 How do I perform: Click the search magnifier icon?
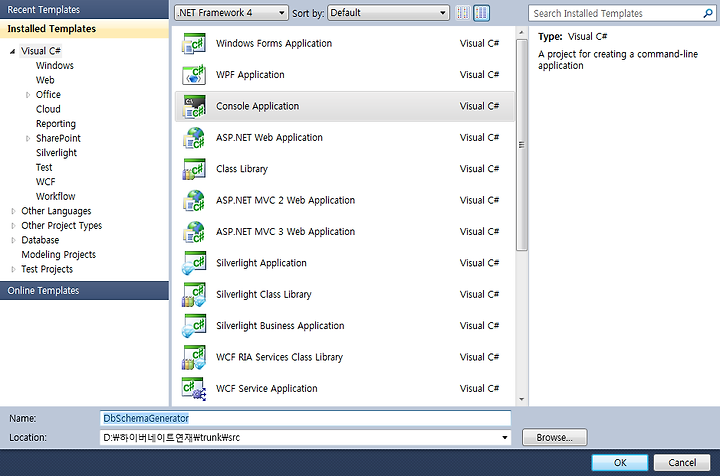pyautogui.click(x=708, y=13)
